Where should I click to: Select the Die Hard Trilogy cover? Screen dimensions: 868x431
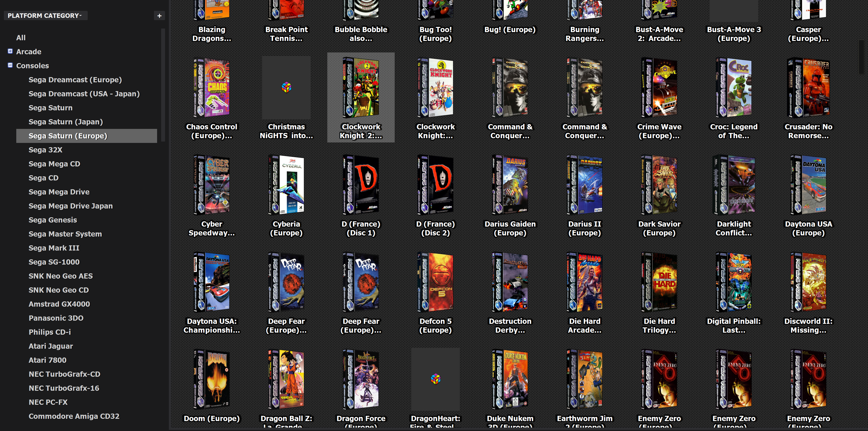click(x=659, y=282)
